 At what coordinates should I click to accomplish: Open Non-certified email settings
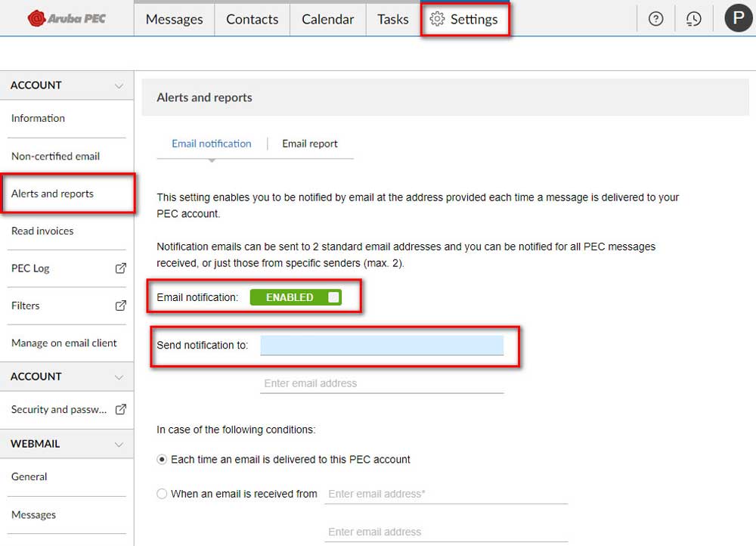pyautogui.click(x=55, y=157)
